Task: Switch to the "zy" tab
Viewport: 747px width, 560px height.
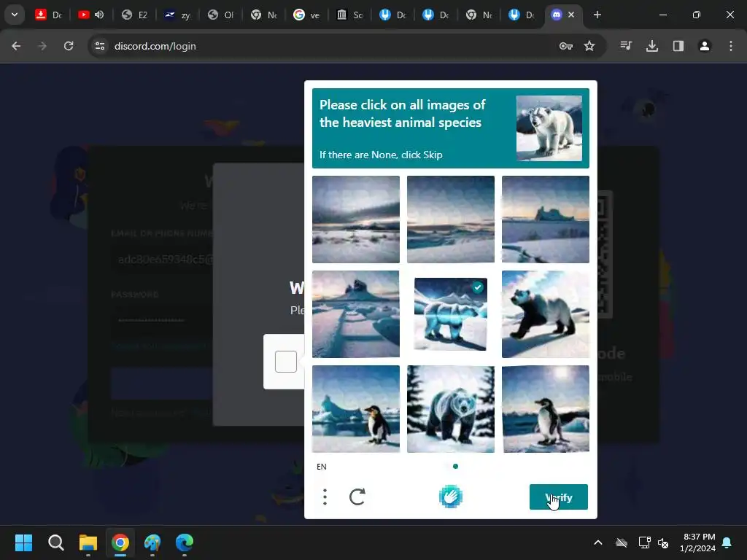Action: point(178,15)
